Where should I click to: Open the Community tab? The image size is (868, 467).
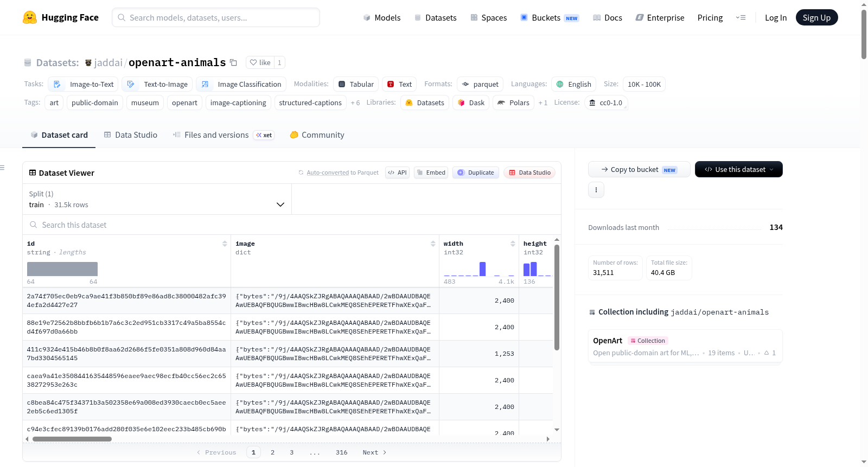(317, 135)
